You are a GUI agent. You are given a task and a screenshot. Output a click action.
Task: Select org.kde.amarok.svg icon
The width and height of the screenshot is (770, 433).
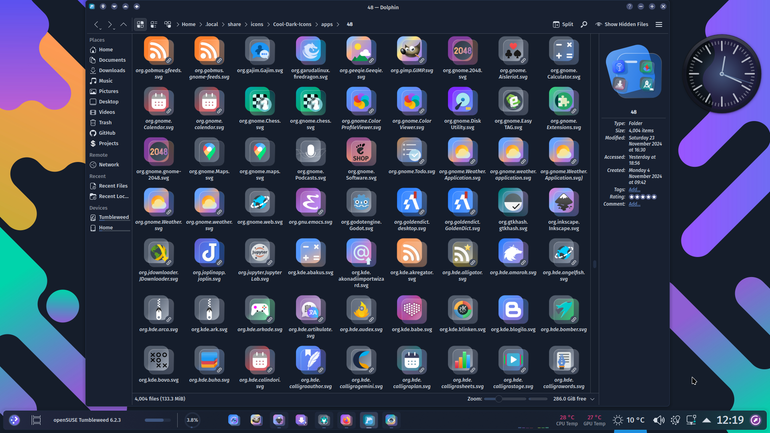[x=513, y=257]
